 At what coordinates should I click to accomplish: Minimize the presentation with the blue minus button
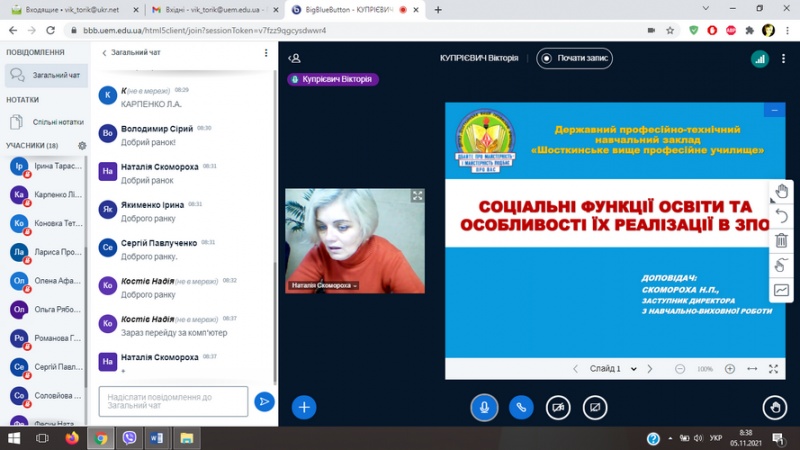pyautogui.click(x=774, y=110)
